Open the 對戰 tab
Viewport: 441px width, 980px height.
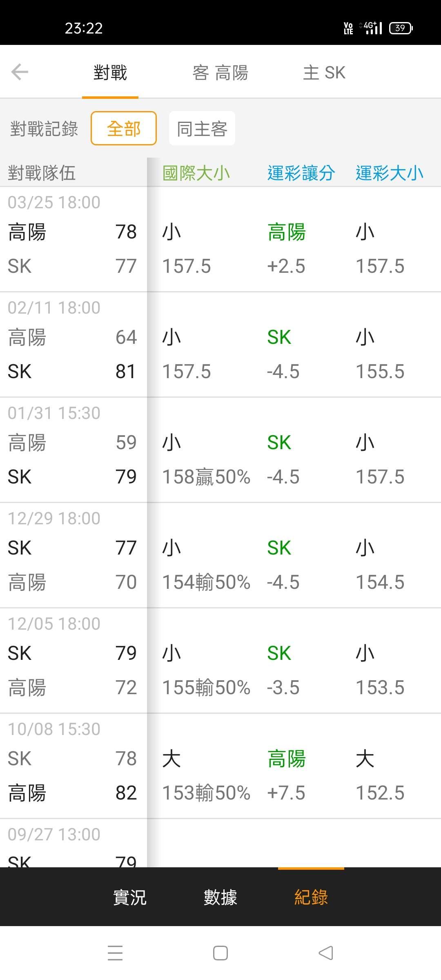click(110, 73)
